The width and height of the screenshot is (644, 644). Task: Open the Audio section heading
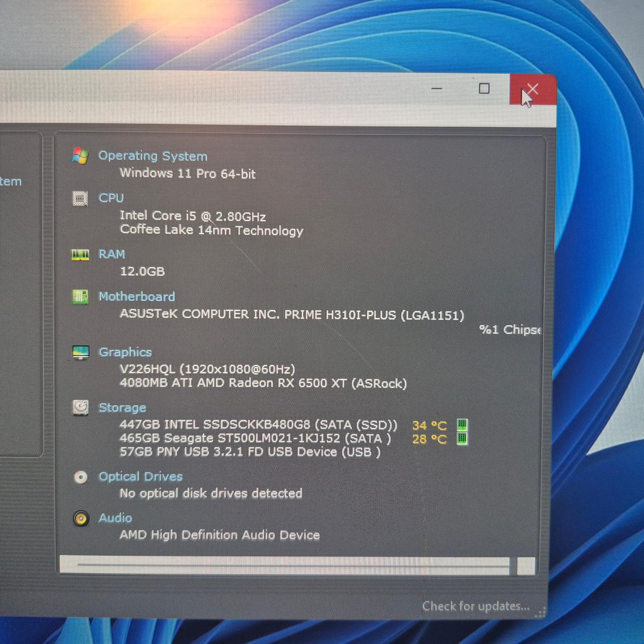tap(115, 518)
